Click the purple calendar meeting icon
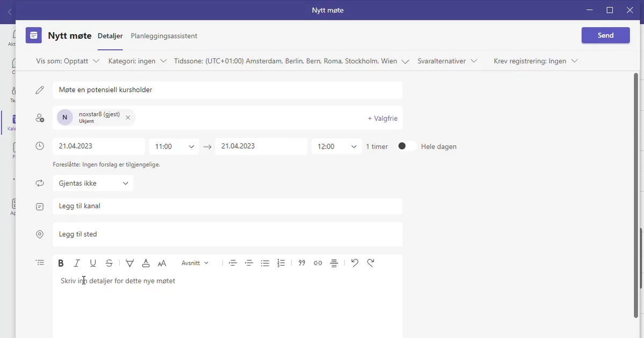This screenshot has height=338, width=644. click(34, 35)
